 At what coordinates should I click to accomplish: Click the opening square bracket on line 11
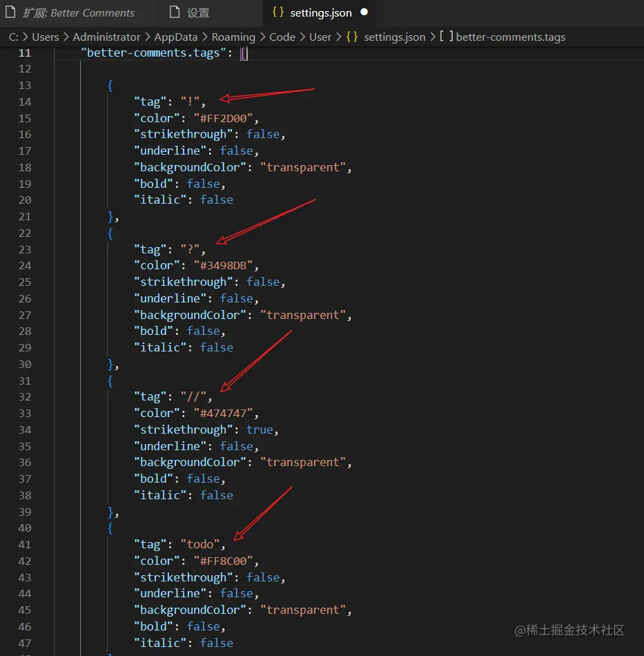click(244, 54)
